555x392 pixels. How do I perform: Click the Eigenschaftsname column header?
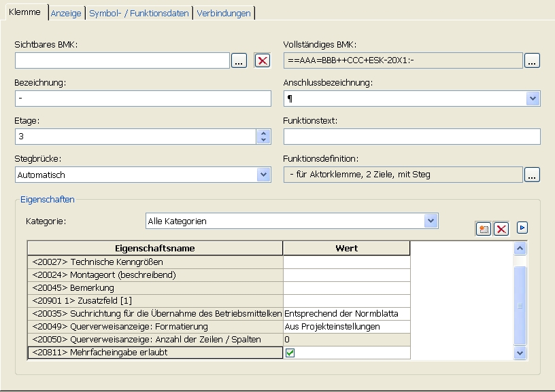click(x=155, y=248)
